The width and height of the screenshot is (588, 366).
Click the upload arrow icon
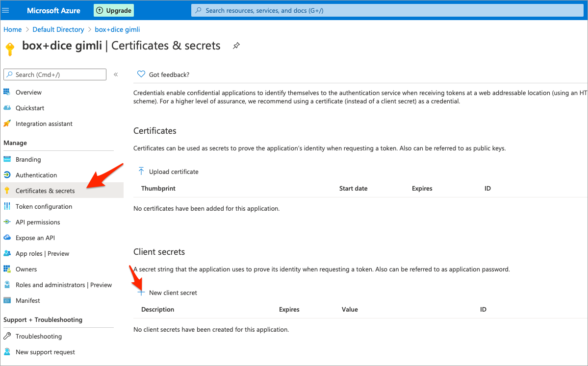tap(141, 171)
